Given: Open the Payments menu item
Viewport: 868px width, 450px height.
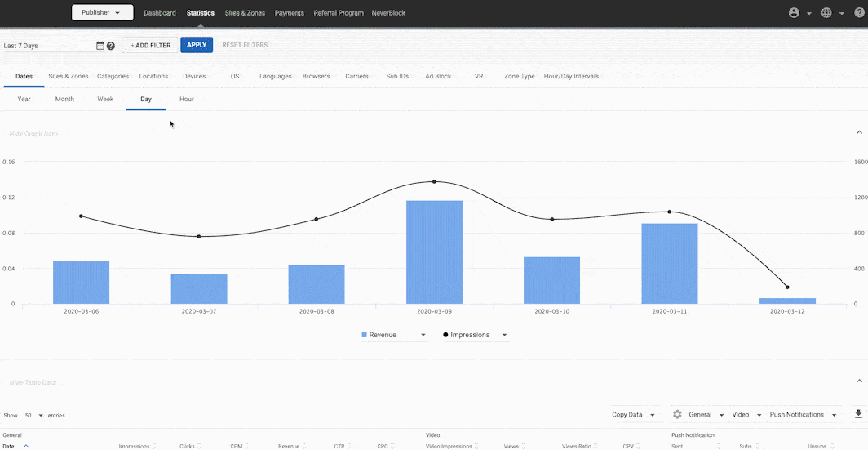Looking at the screenshot, I should coord(290,13).
